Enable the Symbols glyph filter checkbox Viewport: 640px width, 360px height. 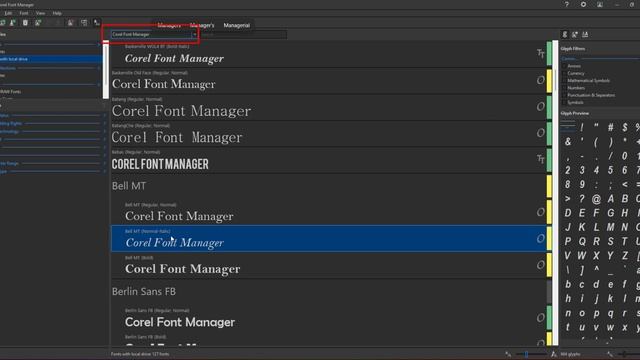click(x=564, y=102)
